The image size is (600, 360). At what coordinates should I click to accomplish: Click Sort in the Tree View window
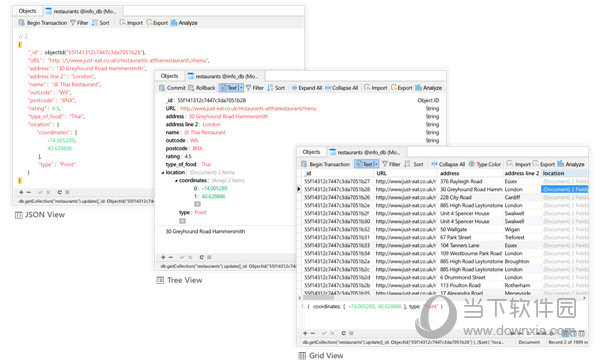276,88
